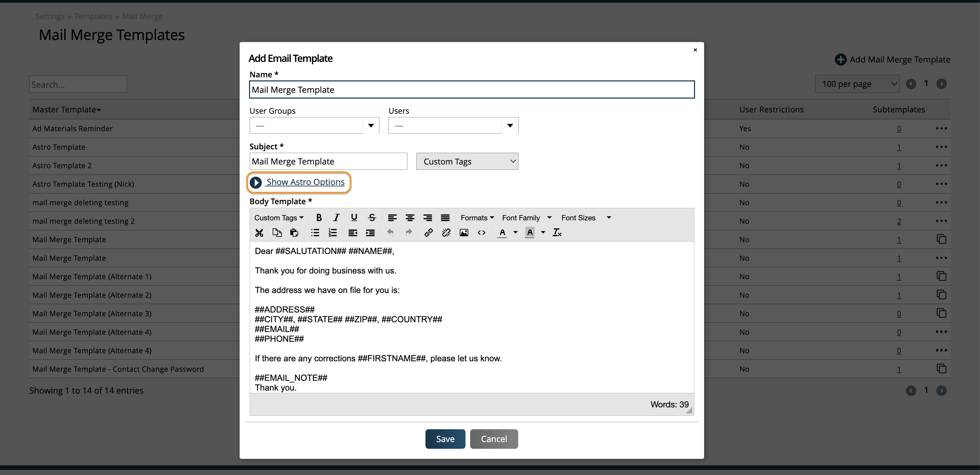The height and width of the screenshot is (475, 980).
Task: Align text right
Action: pyautogui.click(x=427, y=218)
